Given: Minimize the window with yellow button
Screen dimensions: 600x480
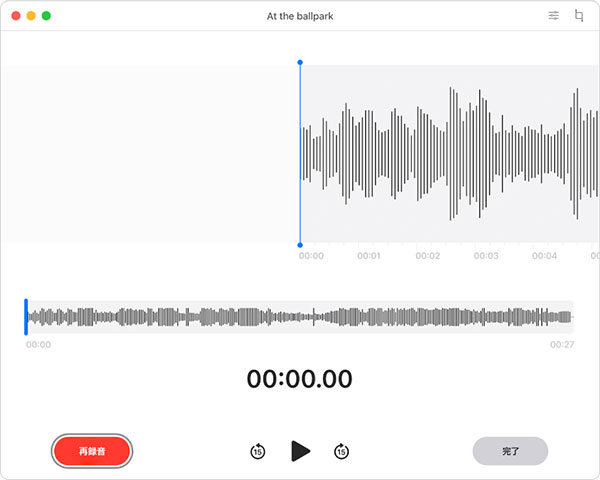Looking at the screenshot, I should pos(31,16).
